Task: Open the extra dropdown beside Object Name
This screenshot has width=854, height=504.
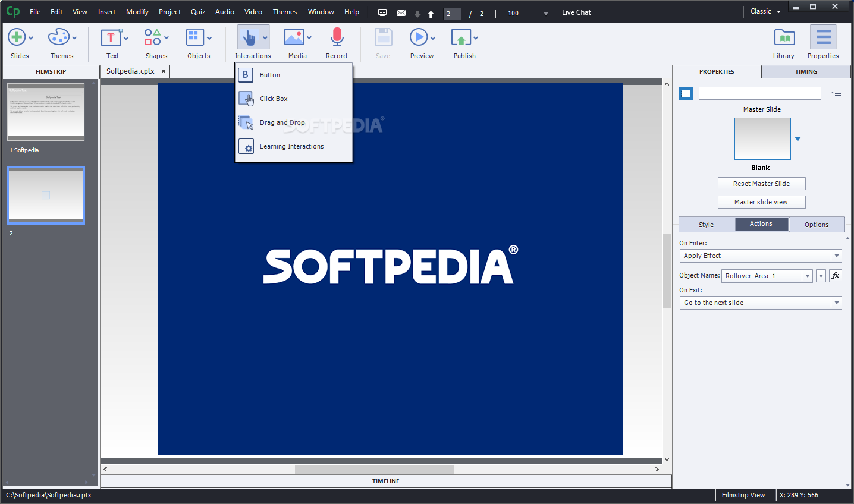Action: coord(821,276)
